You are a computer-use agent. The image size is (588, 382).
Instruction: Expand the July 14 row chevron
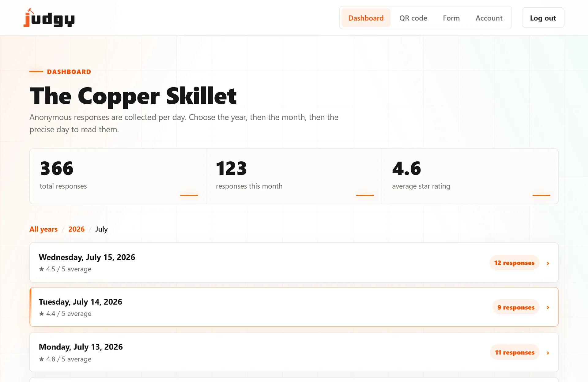coord(548,307)
